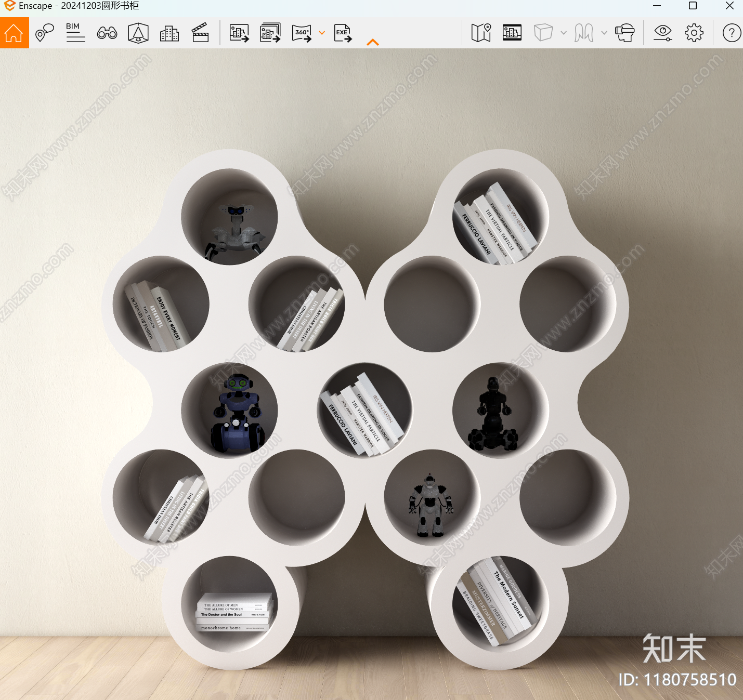The image size is (743, 700).
Task: Expand the cube rendering style dropdown
Action: point(564,33)
